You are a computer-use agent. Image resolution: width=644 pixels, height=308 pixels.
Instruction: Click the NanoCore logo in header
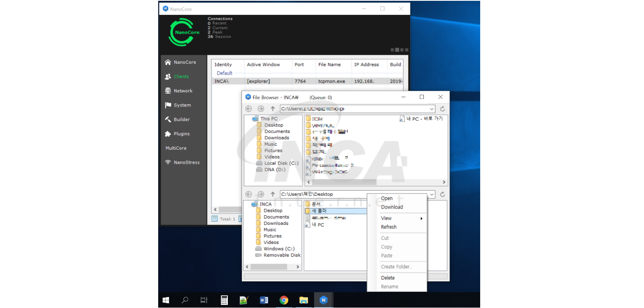pyautogui.click(x=184, y=32)
